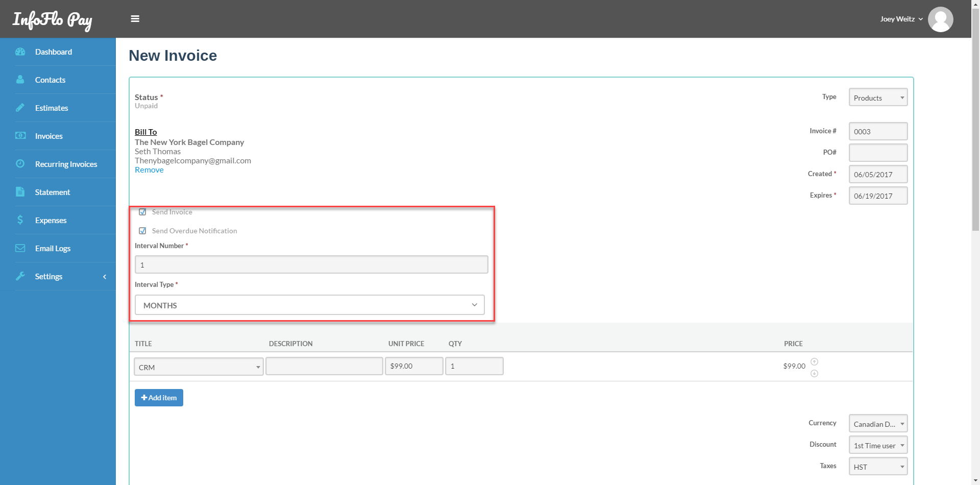Image resolution: width=980 pixels, height=485 pixels.
Task: Click the Expenses dollar icon
Action: [x=20, y=220]
